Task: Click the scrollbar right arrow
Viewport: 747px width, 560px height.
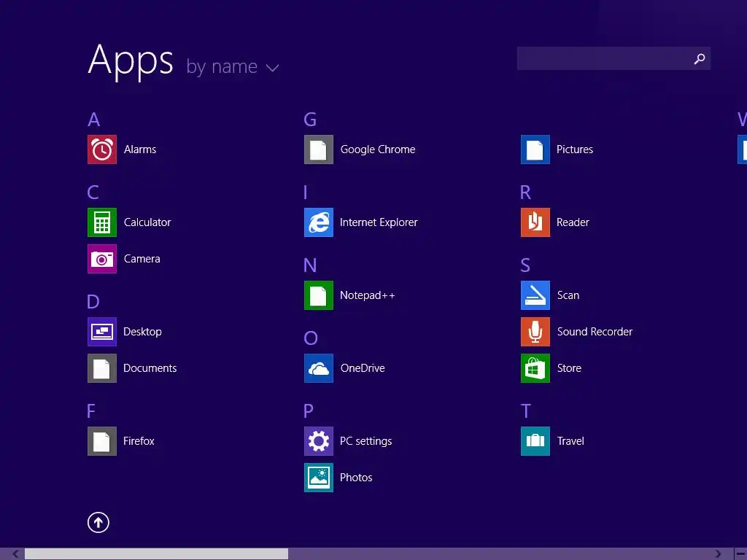Action: pos(718,554)
